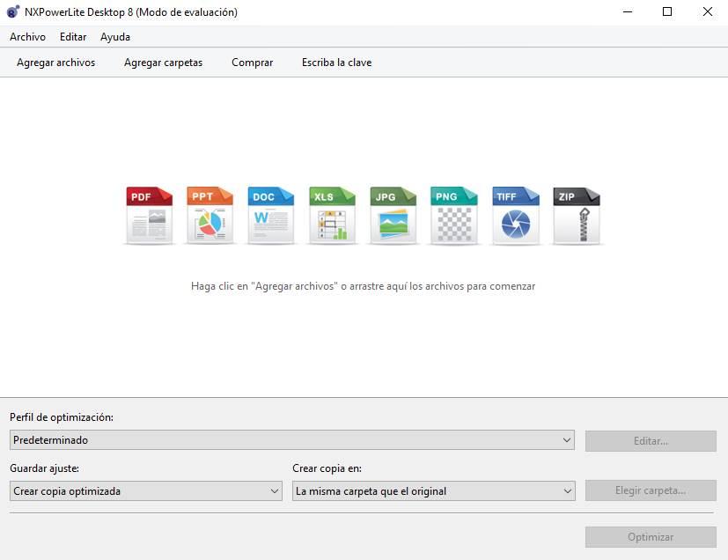The width and height of the screenshot is (728, 560).
Task: Expand the Perfil de optimización dropdown
Action: tap(292, 439)
